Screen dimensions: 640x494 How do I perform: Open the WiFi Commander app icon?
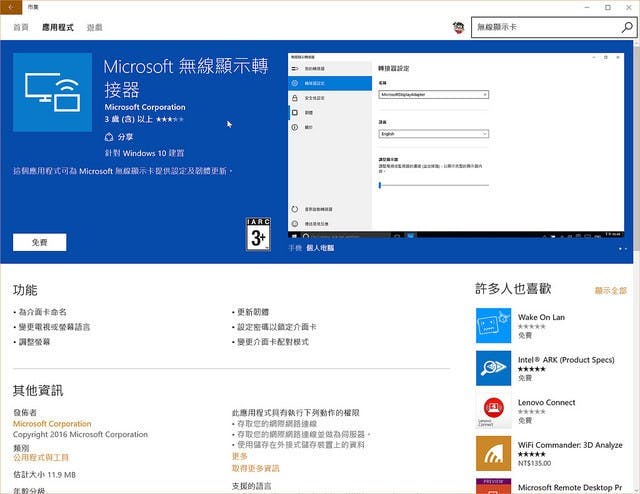493,453
